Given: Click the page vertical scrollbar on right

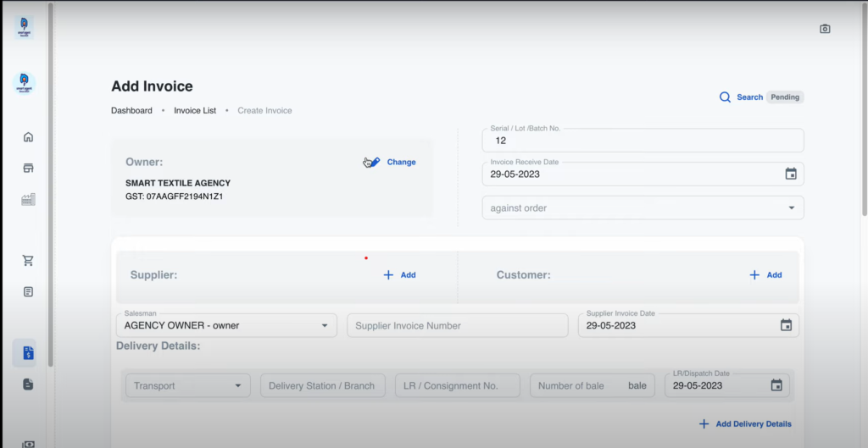Looking at the screenshot, I should point(865,108).
